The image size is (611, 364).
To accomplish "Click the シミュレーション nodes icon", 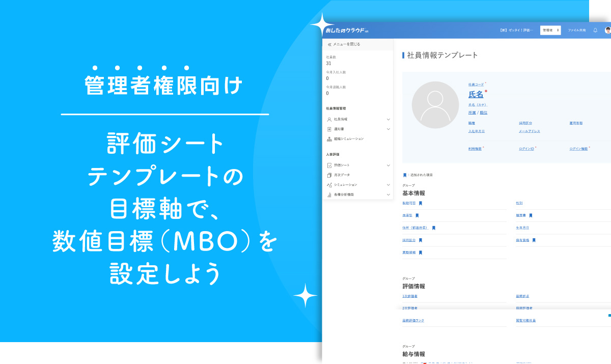I will click(329, 185).
